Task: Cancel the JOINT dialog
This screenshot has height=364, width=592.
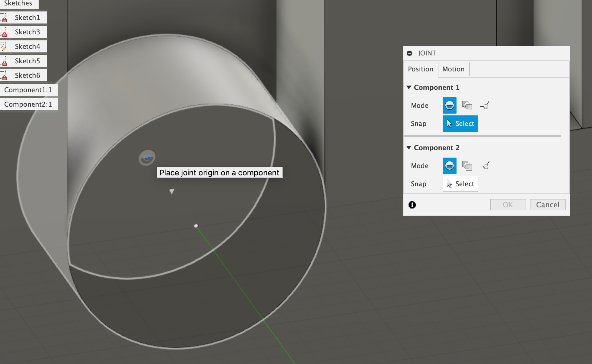Action: pyautogui.click(x=548, y=205)
